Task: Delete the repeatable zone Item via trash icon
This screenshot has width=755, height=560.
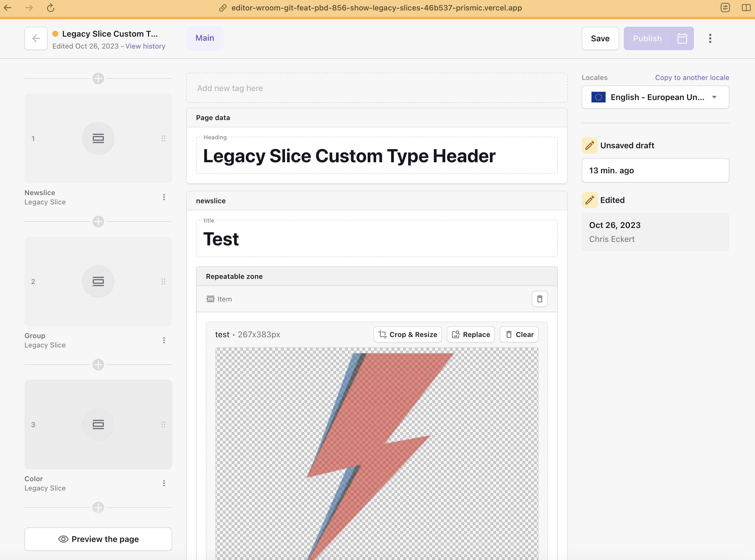Action: point(539,299)
